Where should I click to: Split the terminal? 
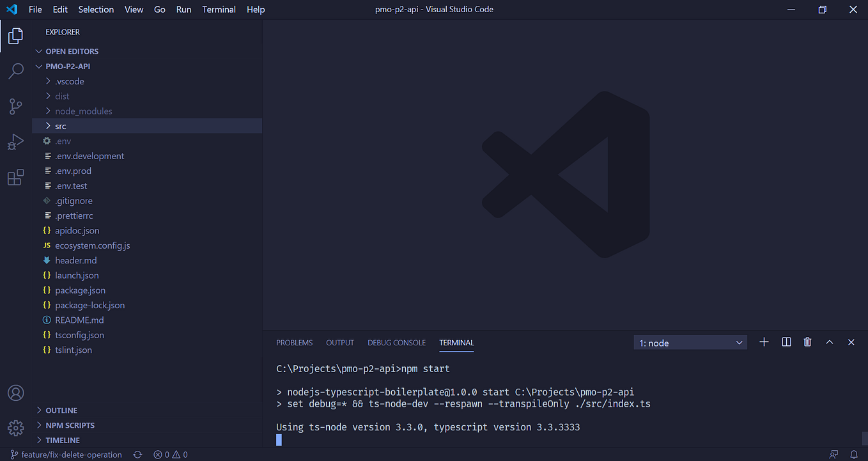coord(786,342)
